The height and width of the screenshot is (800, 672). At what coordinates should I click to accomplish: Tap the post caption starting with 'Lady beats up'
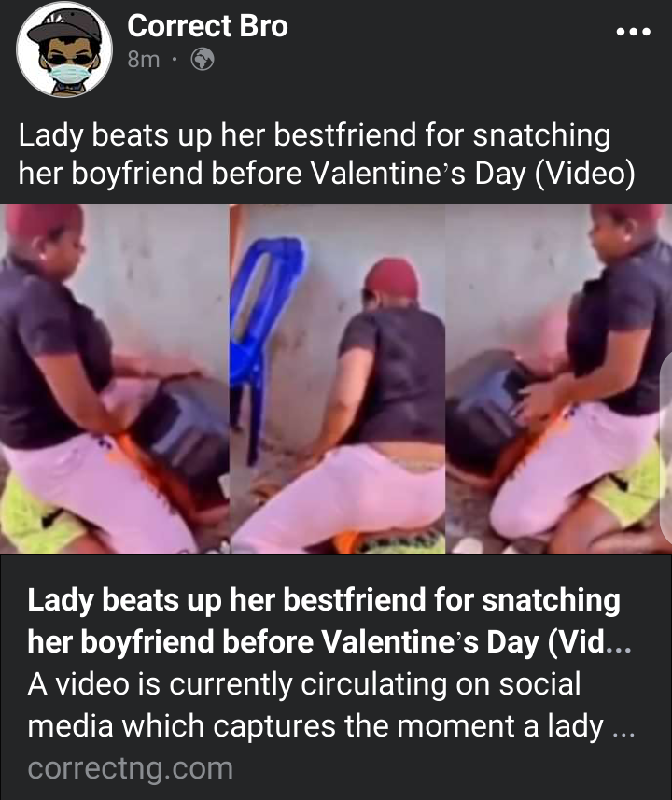[327, 154]
